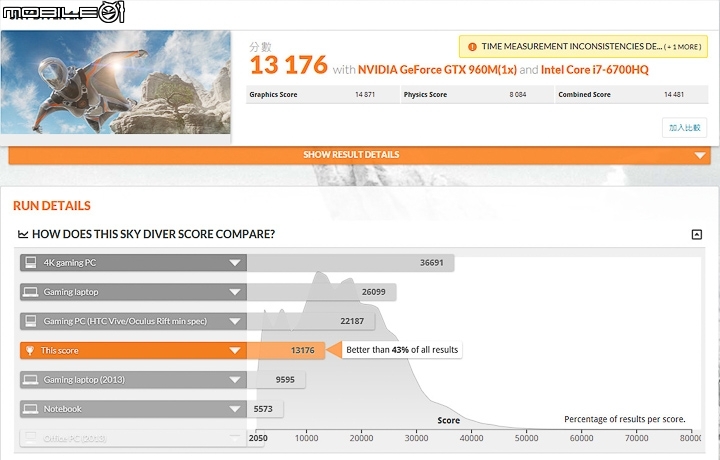Expand the 4K gaming PC dropdown arrow

coord(235,263)
